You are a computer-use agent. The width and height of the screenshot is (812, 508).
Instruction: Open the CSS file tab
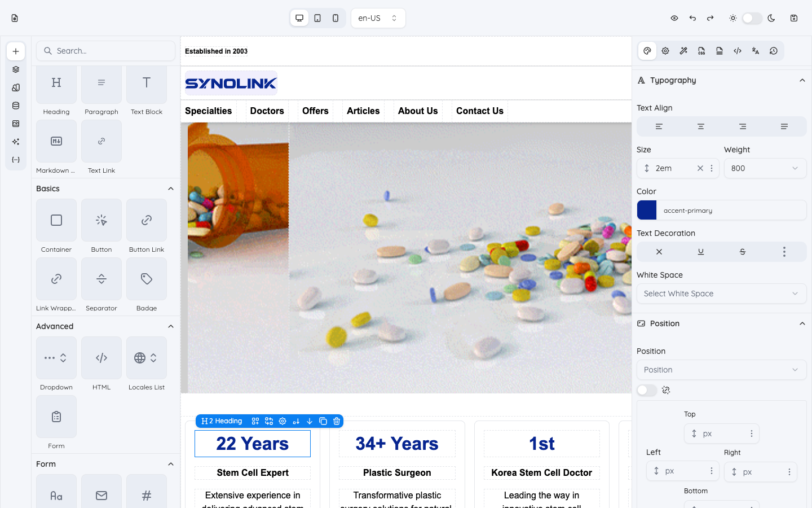(701, 51)
